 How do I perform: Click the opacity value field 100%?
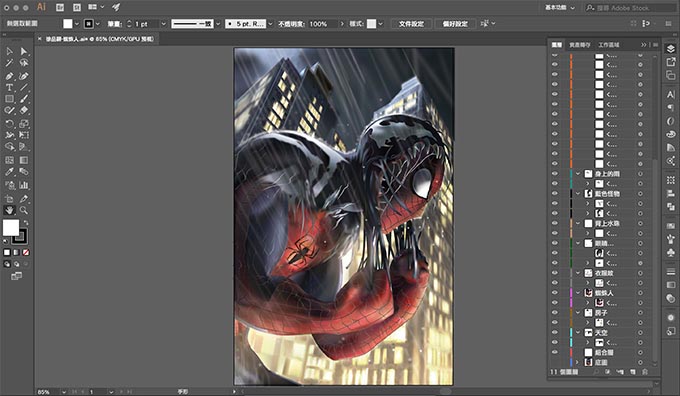(322, 24)
